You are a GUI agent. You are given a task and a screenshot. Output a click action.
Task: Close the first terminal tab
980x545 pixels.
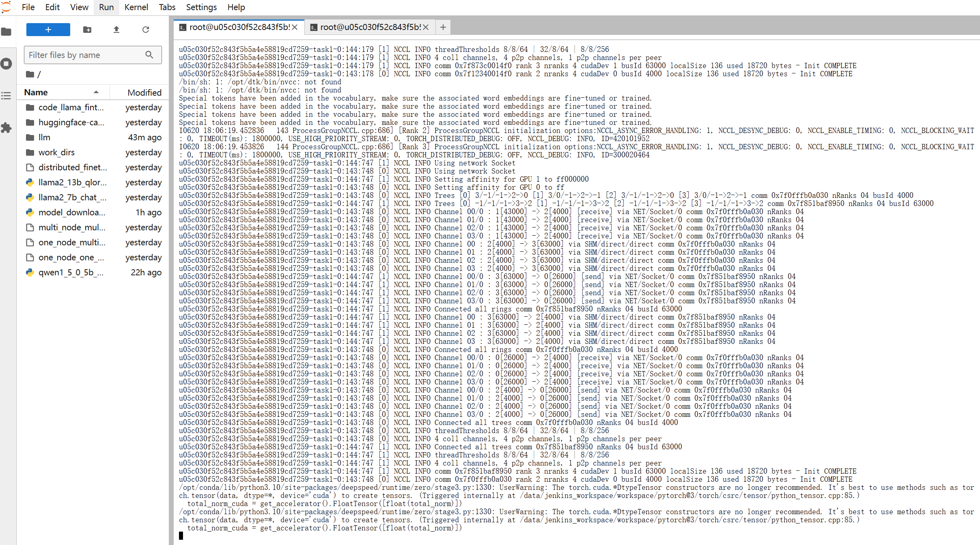point(295,27)
